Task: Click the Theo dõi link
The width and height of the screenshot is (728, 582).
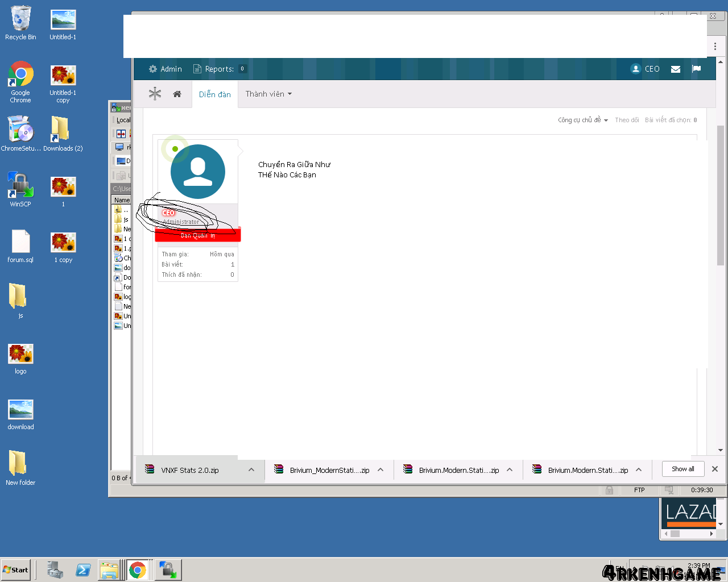Action: (627, 120)
